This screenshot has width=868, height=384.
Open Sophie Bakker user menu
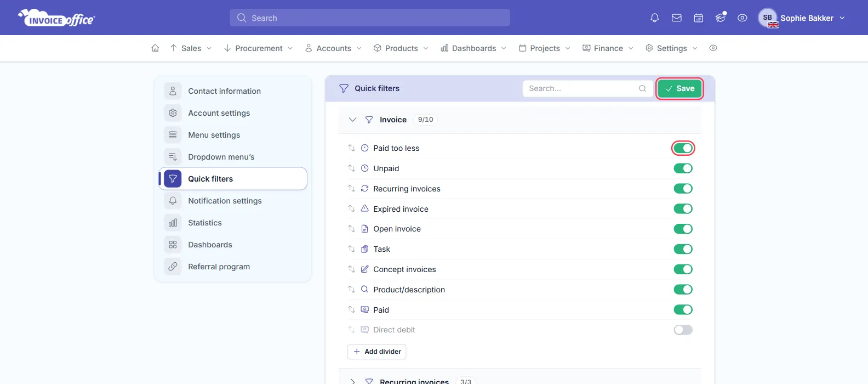click(802, 18)
